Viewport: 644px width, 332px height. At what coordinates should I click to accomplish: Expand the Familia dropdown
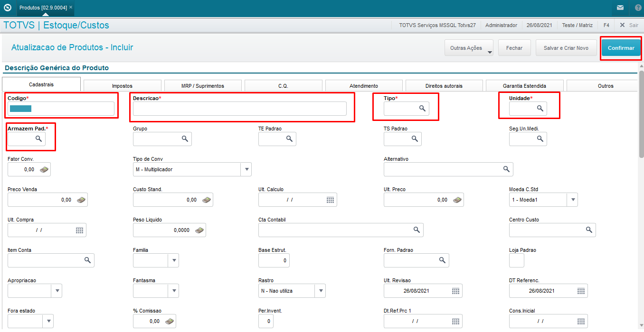click(x=173, y=260)
